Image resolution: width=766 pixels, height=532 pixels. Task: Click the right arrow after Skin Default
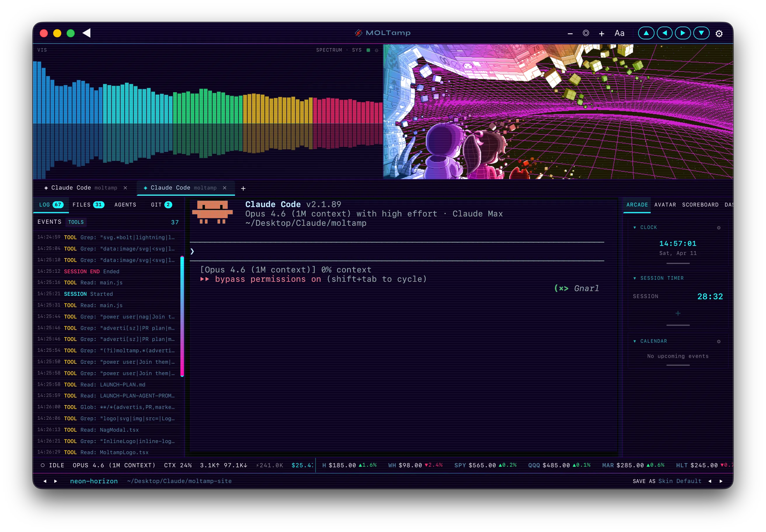click(721, 481)
